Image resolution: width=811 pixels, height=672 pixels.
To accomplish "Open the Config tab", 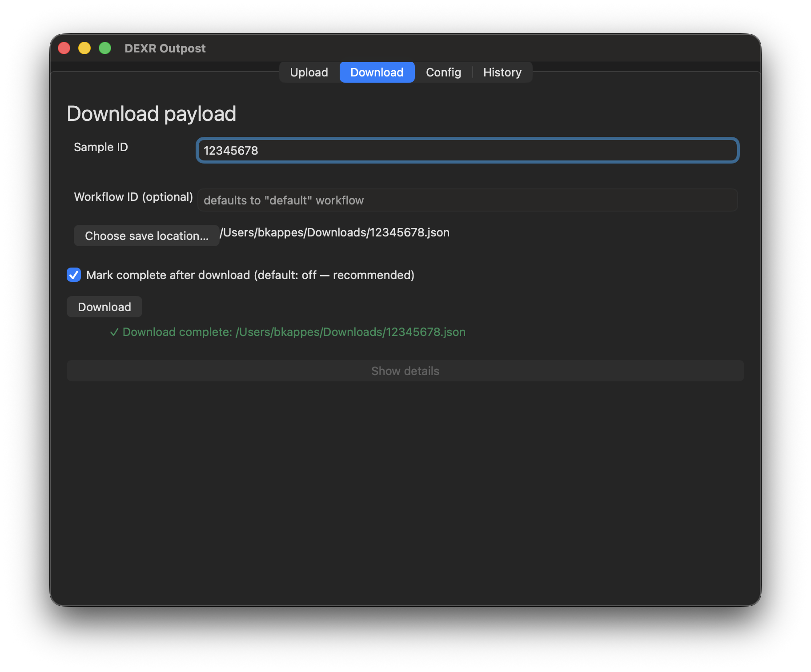I will point(443,72).
